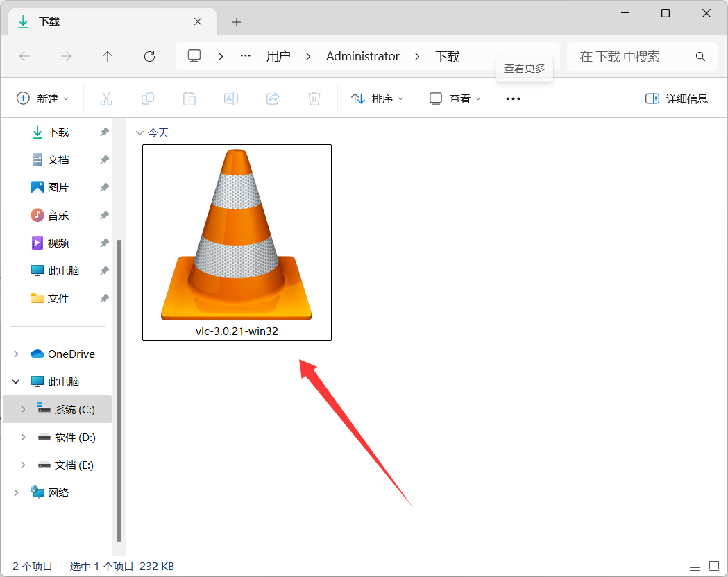
Task: Click the Copy icon in toolbar
Action: (148, 98)
